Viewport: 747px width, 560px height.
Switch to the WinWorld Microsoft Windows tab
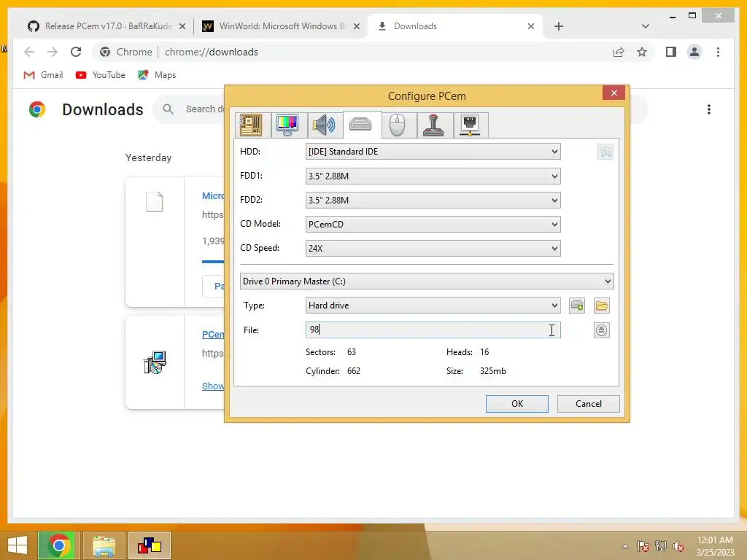coord(281,26)
